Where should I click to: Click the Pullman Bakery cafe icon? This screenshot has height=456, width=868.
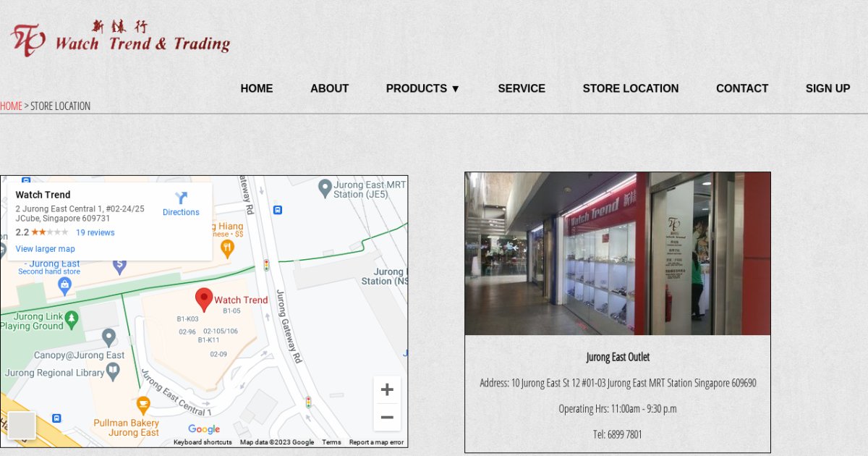pos(143,405)
